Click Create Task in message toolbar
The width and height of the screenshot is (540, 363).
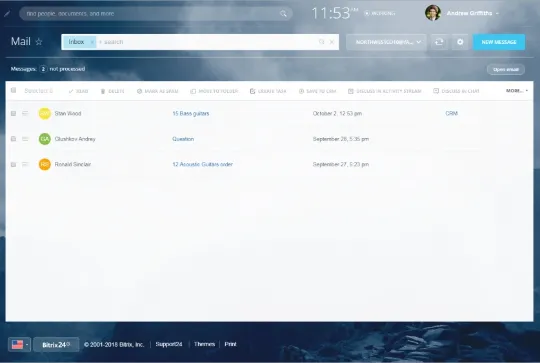click(268, 91)
